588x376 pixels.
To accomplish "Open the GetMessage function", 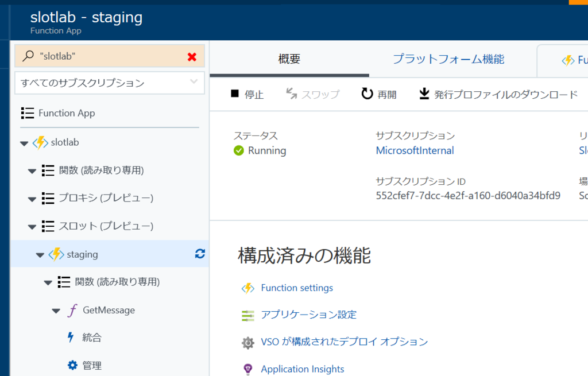I will (x=109, y=310).
